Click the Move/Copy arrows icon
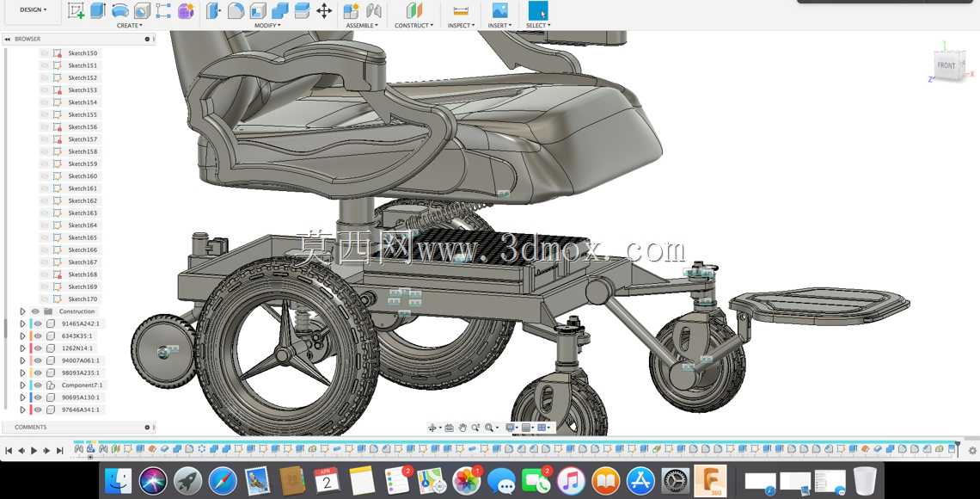Image resolution: width=980 pixels, height=499 pixels. point(324,10)
